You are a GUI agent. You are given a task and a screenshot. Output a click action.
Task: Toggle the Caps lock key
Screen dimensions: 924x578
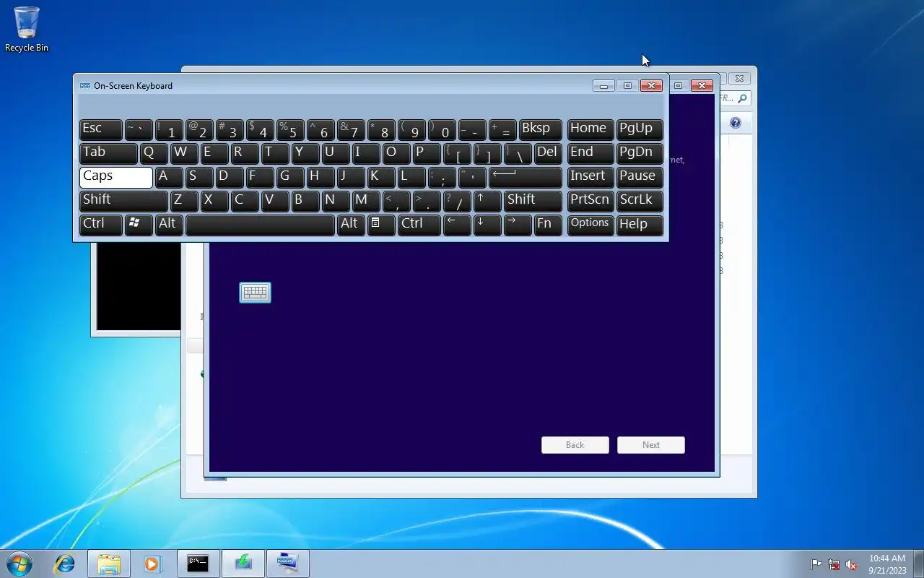click(x=116, y=177)
